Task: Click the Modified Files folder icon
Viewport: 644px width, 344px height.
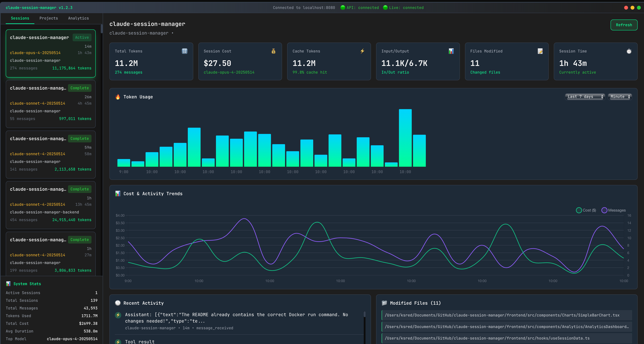Action: tap(384, 303)
